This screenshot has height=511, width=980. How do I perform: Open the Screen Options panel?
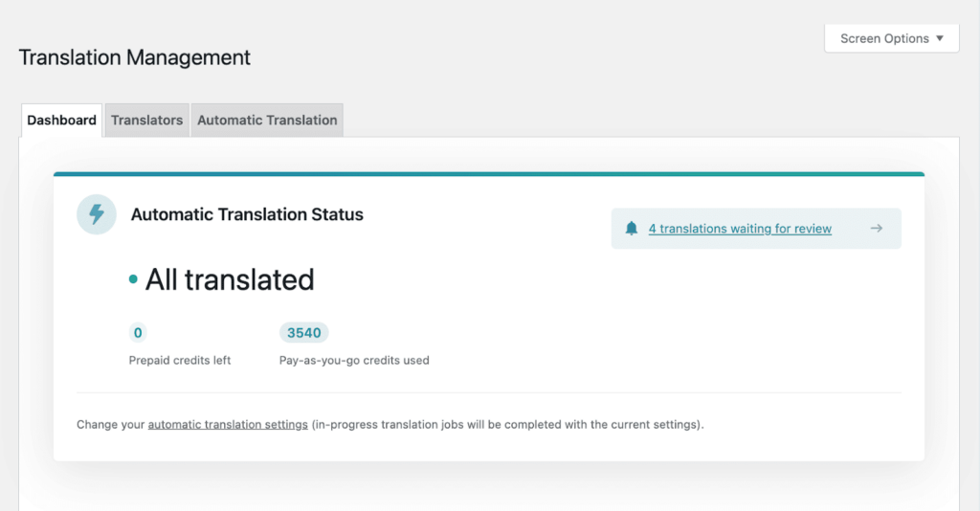pyautogui.click(x=891, y=38)
